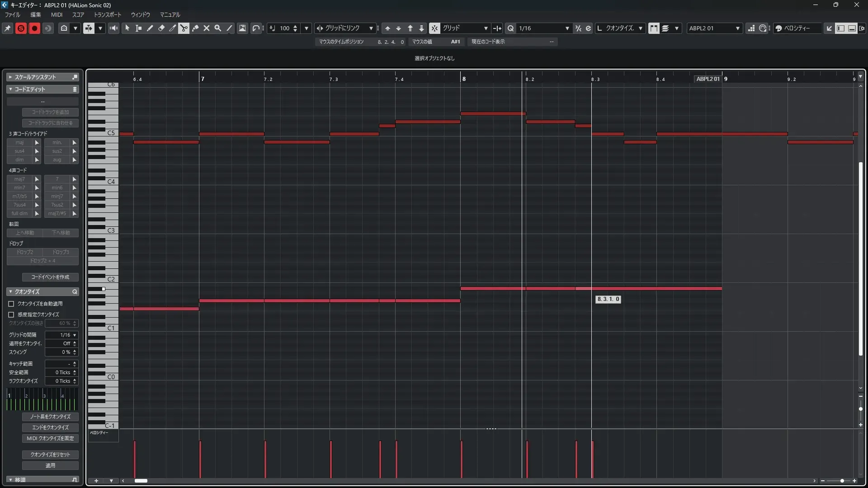Open the トランスポート menu
868x488 pixels.
click(108, 14)
